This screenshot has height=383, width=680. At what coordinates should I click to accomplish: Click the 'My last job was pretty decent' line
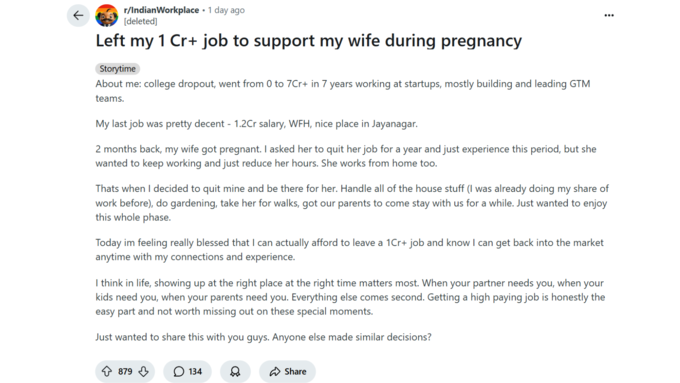(256, 124)
